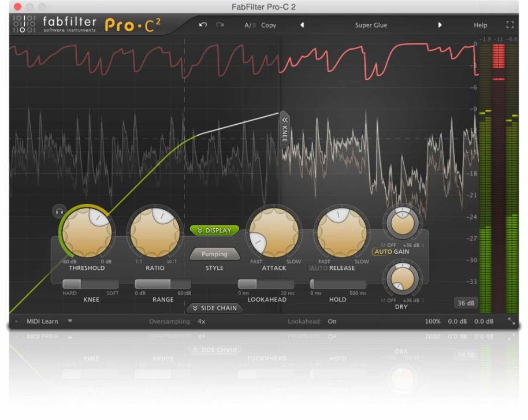This screenshot has height=420, width=528.
Task: Click the Dry gain knob
Action: coord(401,278)
